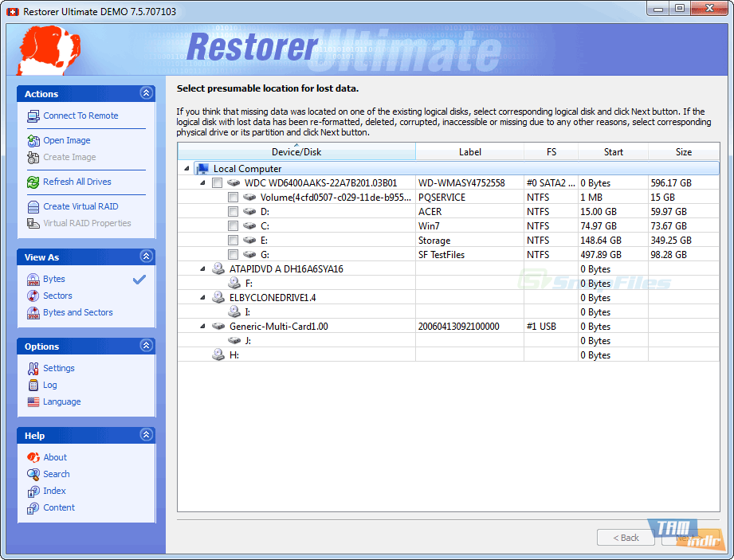The height and width of the screenshot is (560, 734).
Task: Sort by the Label column header
Action: click(x=469, y=152)
